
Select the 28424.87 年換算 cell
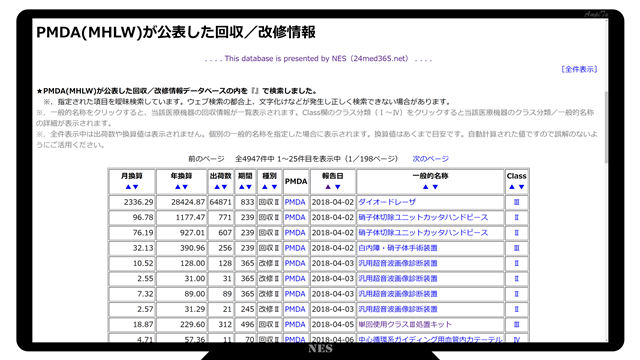pyautogui.click(x=181, y=202)
